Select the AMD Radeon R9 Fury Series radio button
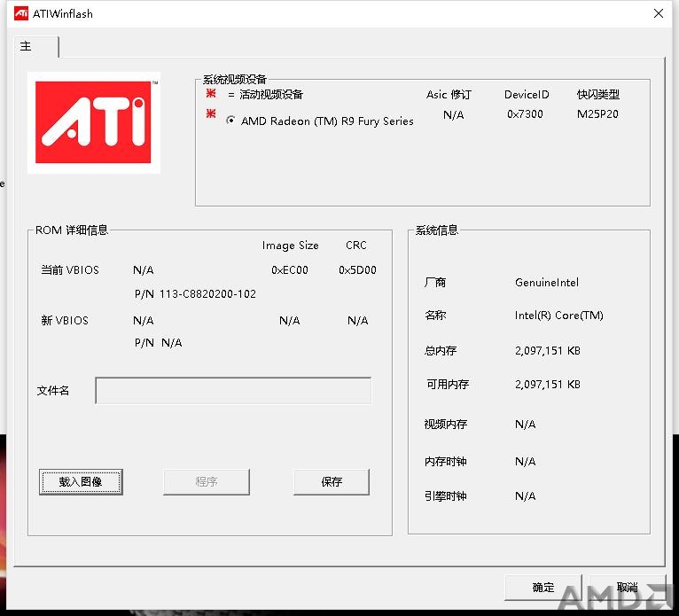 230,121
